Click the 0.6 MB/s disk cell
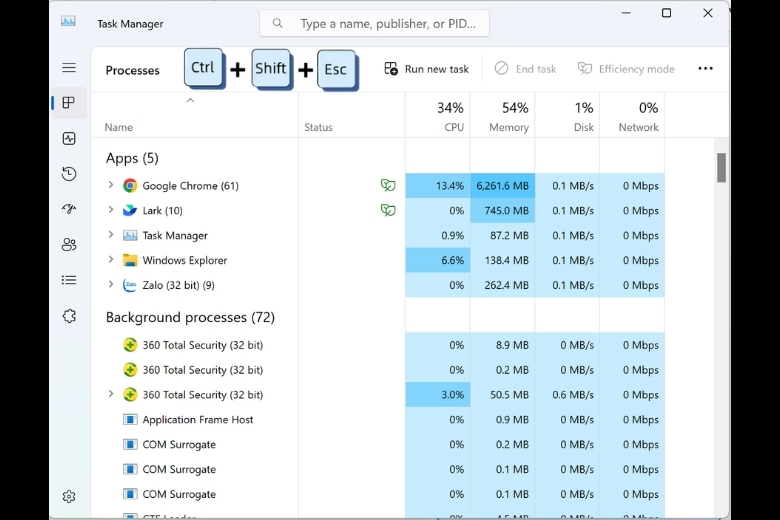 click(567, 395)
